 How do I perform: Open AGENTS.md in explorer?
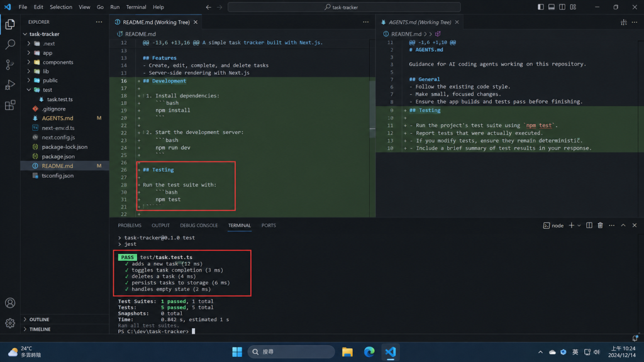pos(57,118)
